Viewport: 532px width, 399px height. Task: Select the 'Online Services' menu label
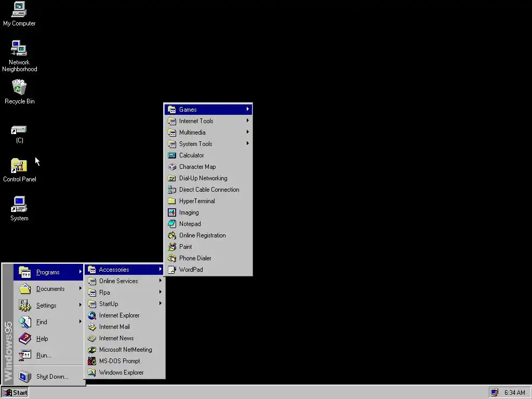(x=118, y=281)
